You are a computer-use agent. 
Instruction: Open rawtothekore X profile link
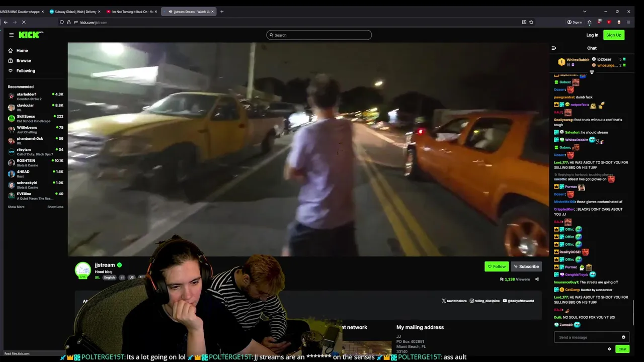(x=454, y=301)
